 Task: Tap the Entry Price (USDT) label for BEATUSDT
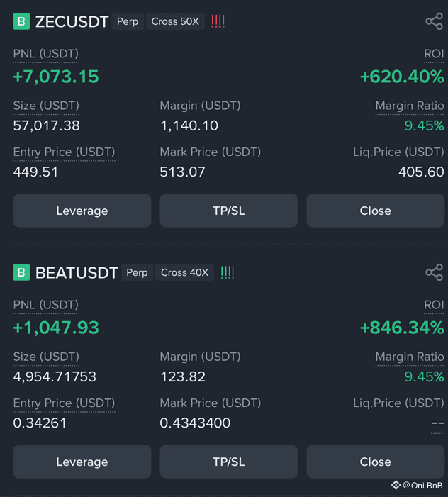pyautogui.click(x=64, y=403)
